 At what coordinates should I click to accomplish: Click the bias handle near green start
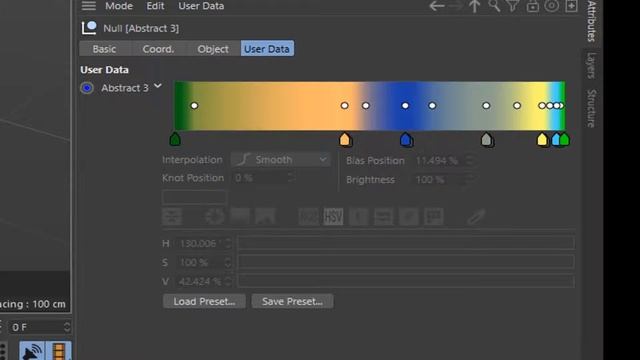tap(194, 106)
